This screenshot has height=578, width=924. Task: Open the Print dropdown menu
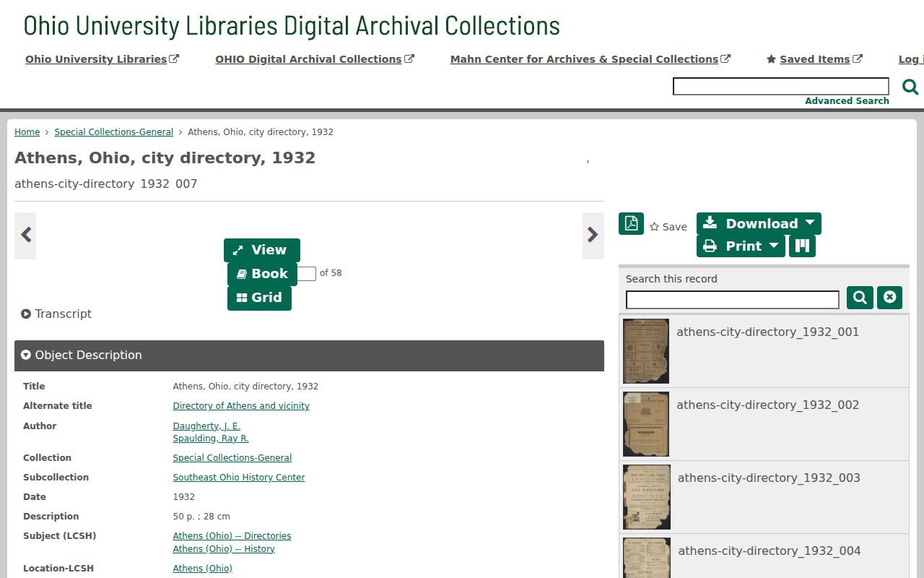point(741,246)
